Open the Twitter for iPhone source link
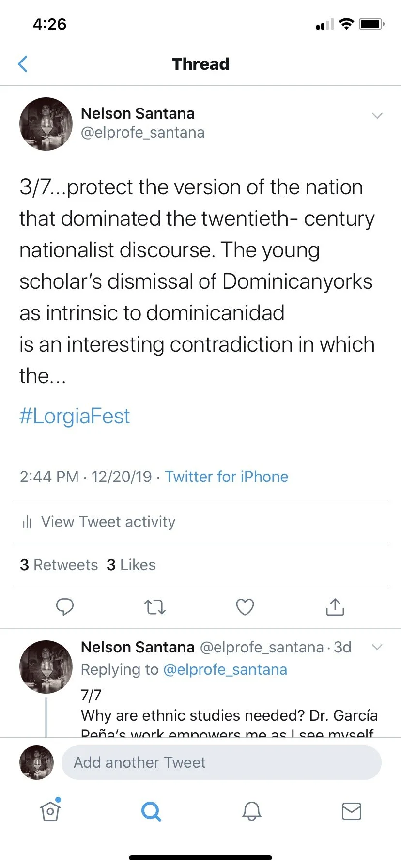 (x=227, y=477)
